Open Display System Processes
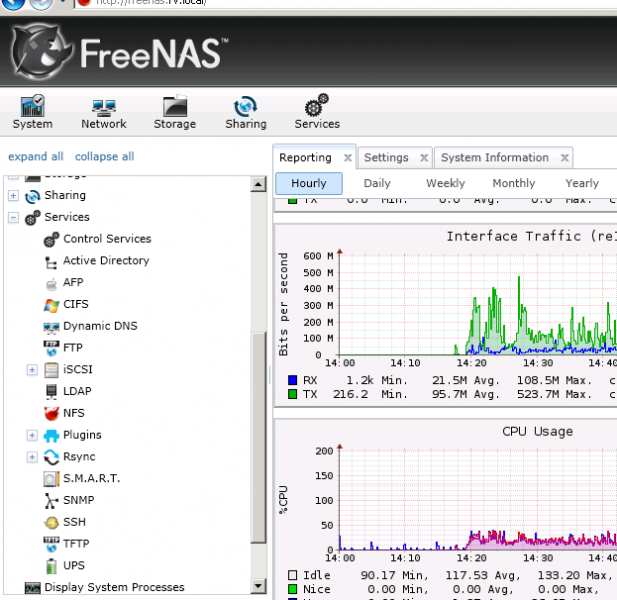Screen dimensions: 617x600 coord(114,587)
